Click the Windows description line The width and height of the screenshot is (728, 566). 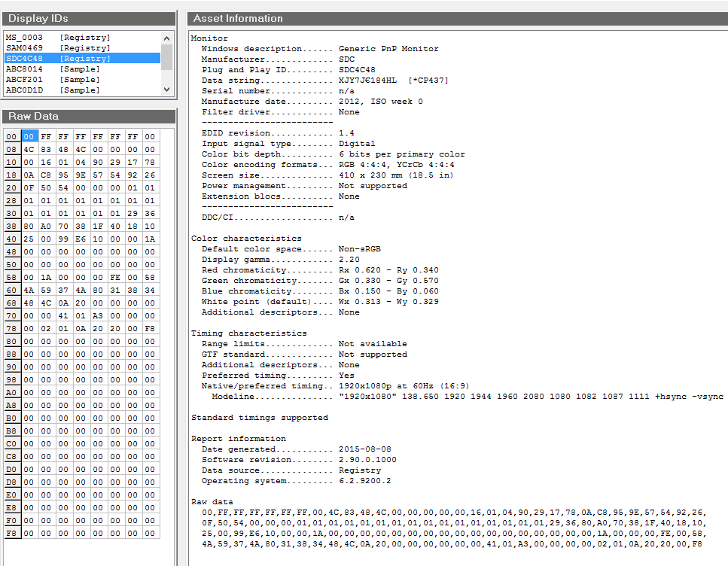(x=320, y=49)
